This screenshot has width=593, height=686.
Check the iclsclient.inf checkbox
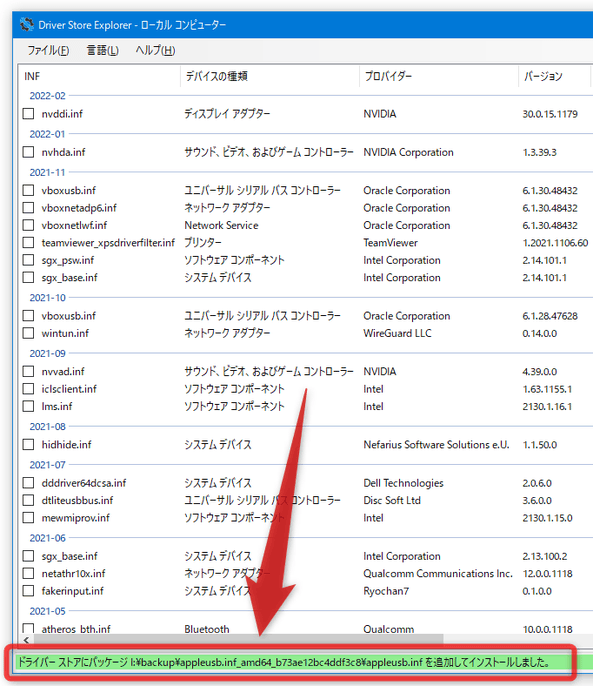click(x=28, y=388)
